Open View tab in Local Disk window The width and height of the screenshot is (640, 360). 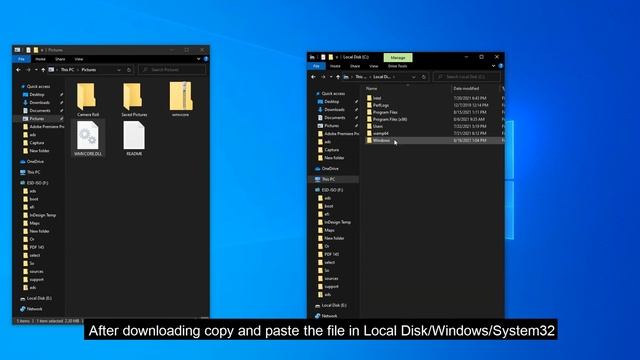point(374,66)
